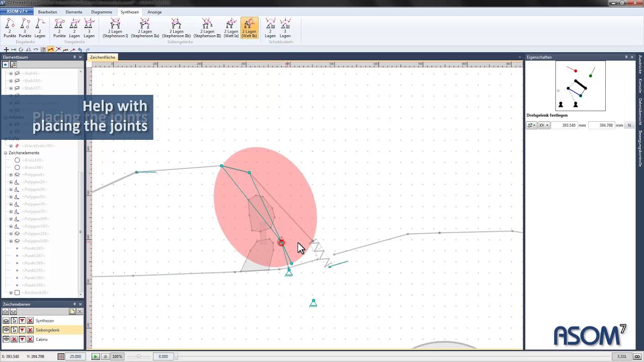644x362 pixels.
Task: Choose 2 Lagen Stephenson I synthesis
Action: 115,28
